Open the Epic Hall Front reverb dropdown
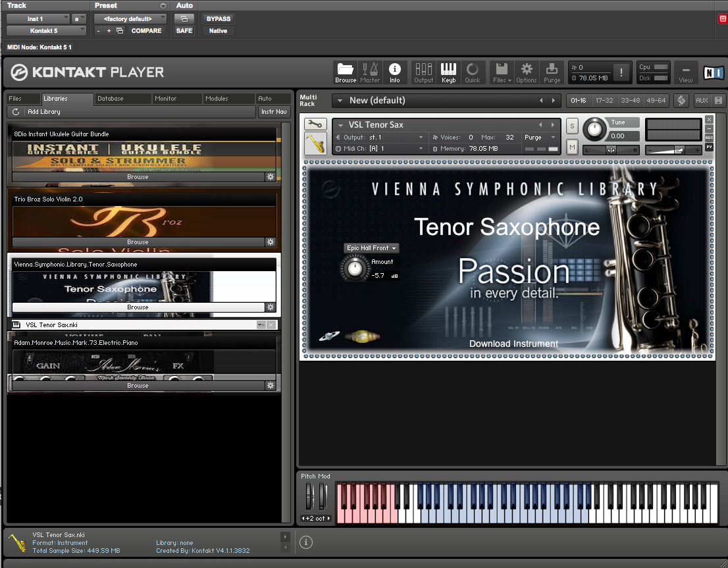This screenshot has width=728, height=568. [371, 248]
